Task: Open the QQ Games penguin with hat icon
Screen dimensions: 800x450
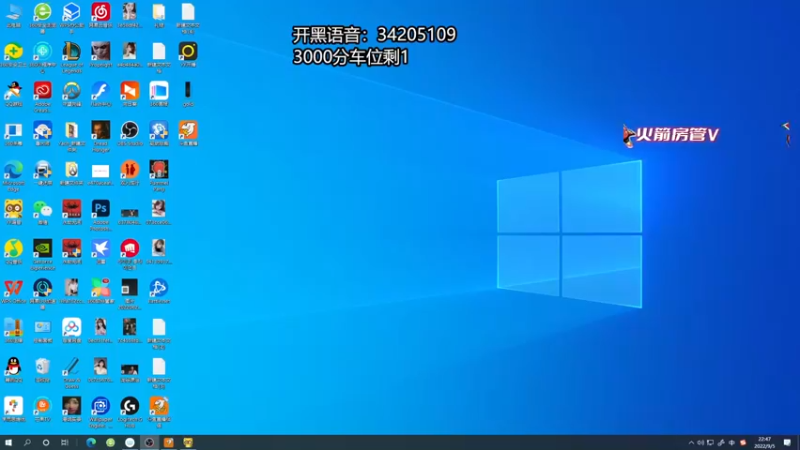Action: tap(13, 91)
